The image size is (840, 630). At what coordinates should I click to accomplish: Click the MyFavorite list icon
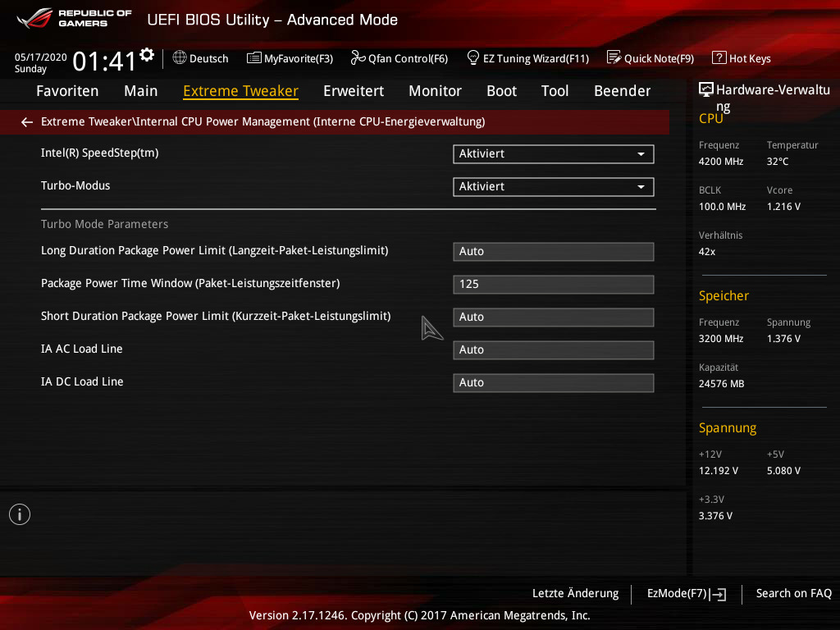pos(253,57)
